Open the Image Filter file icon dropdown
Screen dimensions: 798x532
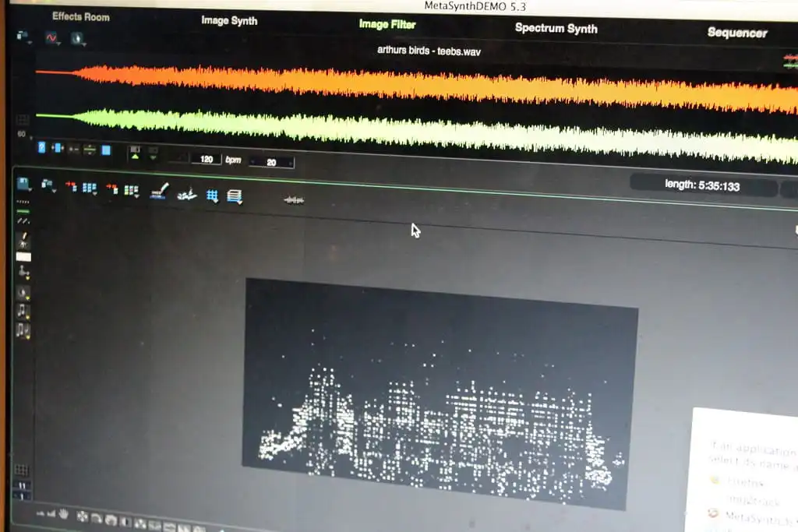[48, 185]
